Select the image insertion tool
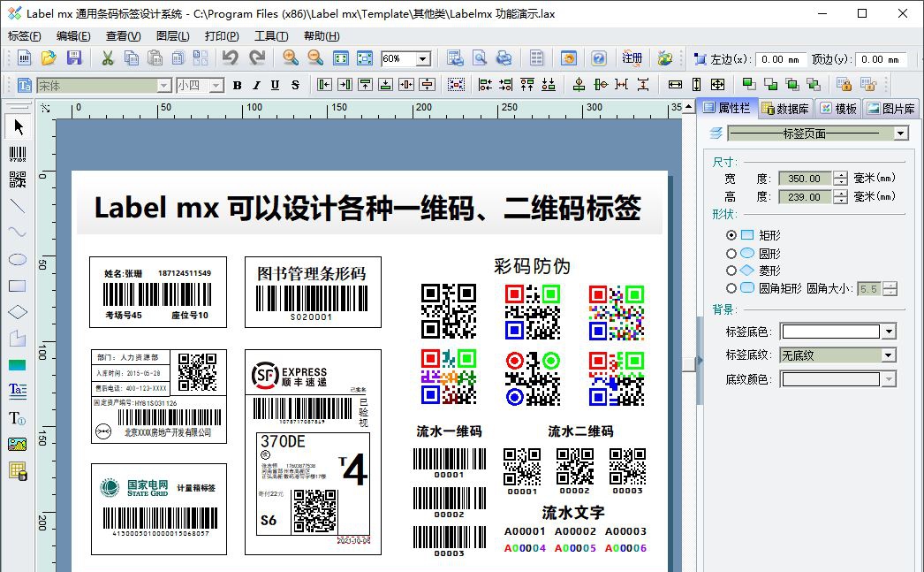Viewport: 924px width, 572px height. point(16,444)
